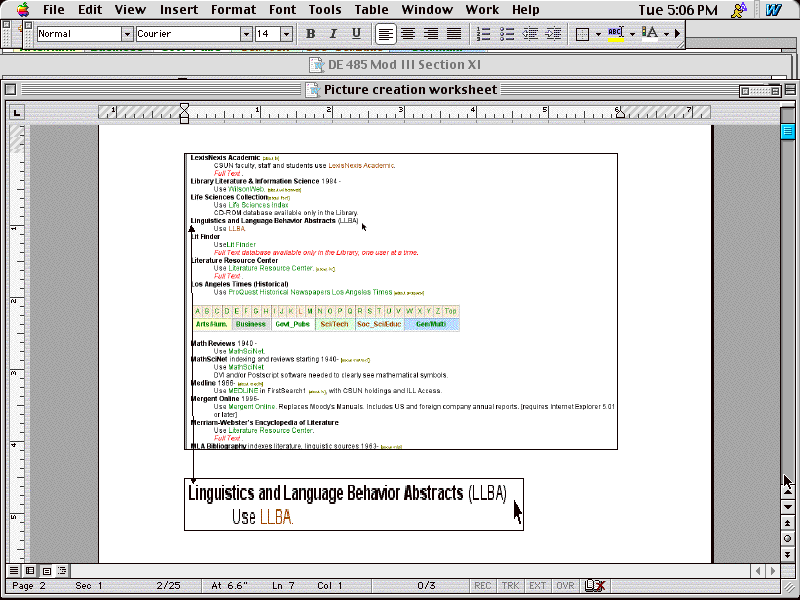Open the spelling and grammar status icon
The height and width of the screenshot is (600, 800).
594,586
